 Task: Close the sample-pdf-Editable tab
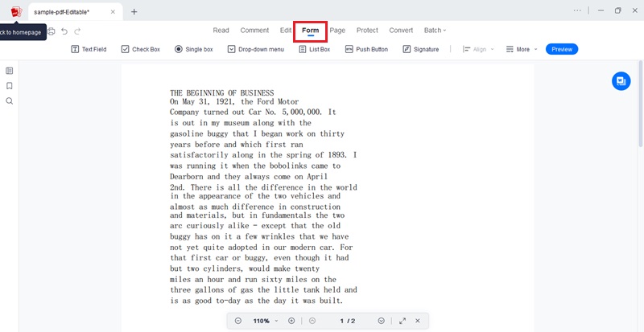pyautogui.click(x=113, y=12)
